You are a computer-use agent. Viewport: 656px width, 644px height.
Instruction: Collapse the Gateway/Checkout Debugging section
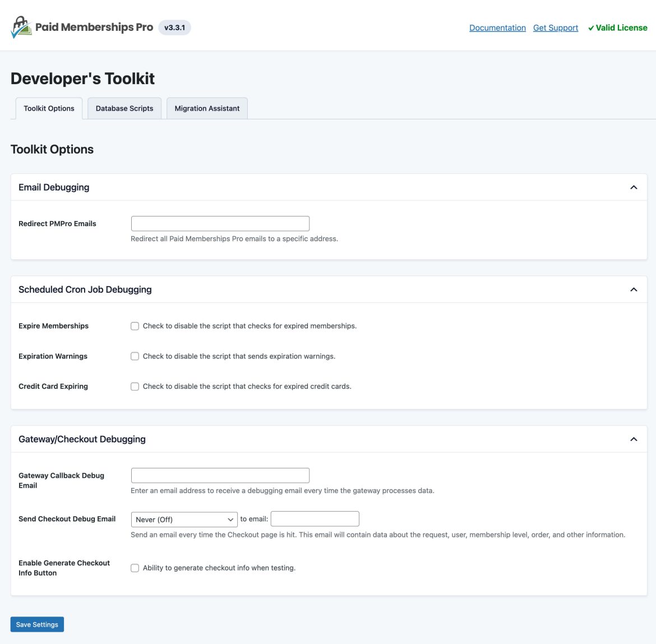point(634,439)
